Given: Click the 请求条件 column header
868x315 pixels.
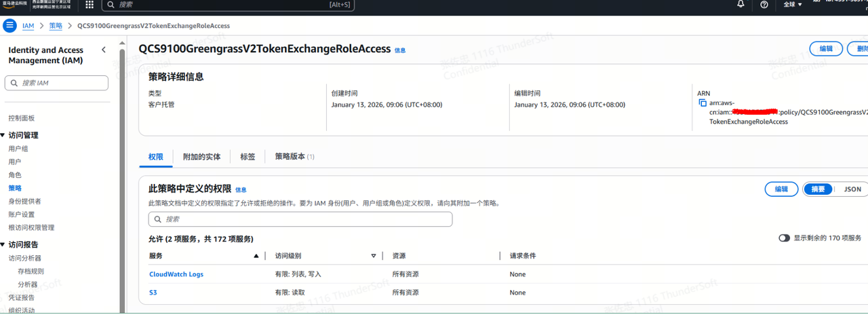Looking at the screenshot, I should pos(523,256).
